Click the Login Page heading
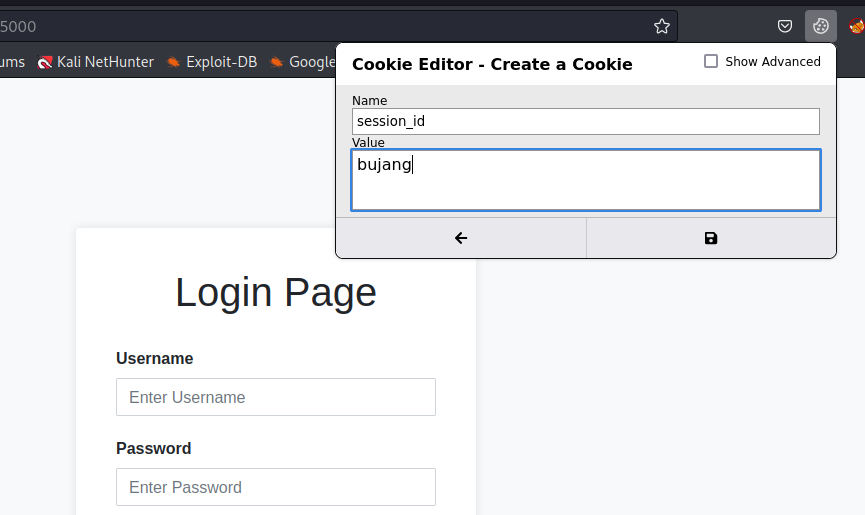This screenshot has height=515, width=865. point(276,292)
